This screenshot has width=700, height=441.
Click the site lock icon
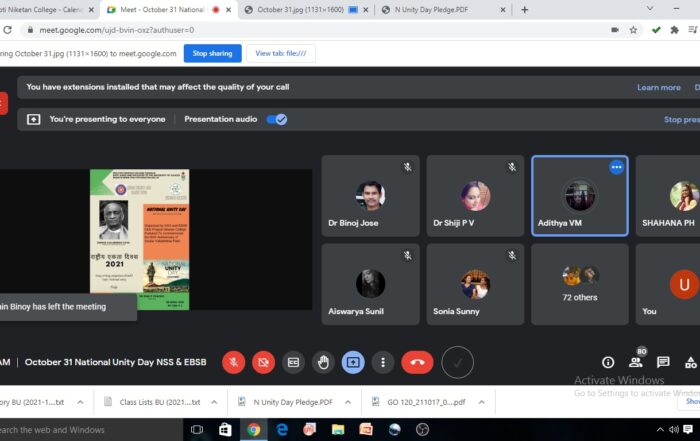tap(30, 30)
